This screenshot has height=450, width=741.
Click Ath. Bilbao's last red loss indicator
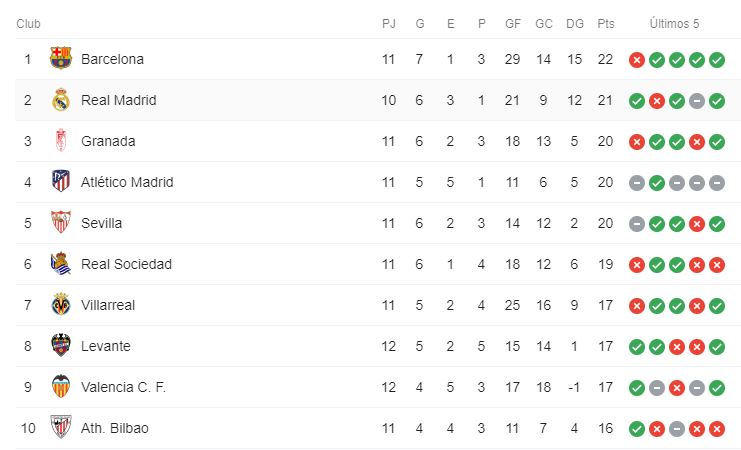(x=717, y=429)
